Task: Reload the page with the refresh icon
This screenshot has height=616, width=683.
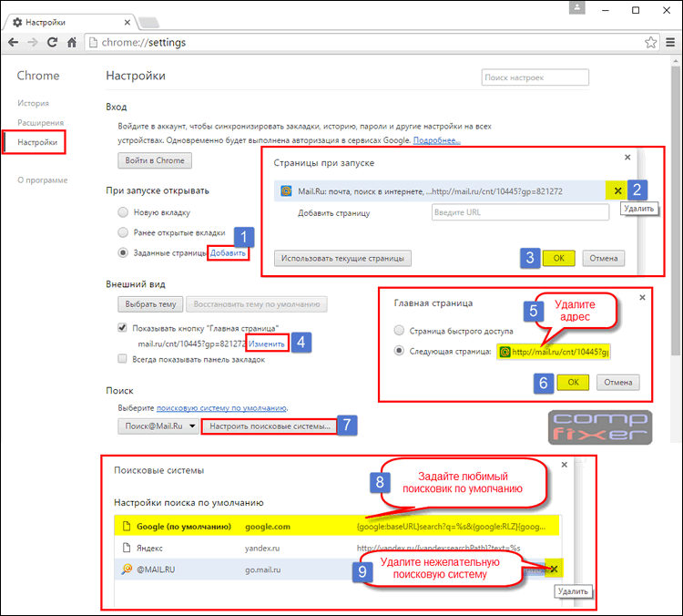Action: pyautogui.click(x=52, y=42)
